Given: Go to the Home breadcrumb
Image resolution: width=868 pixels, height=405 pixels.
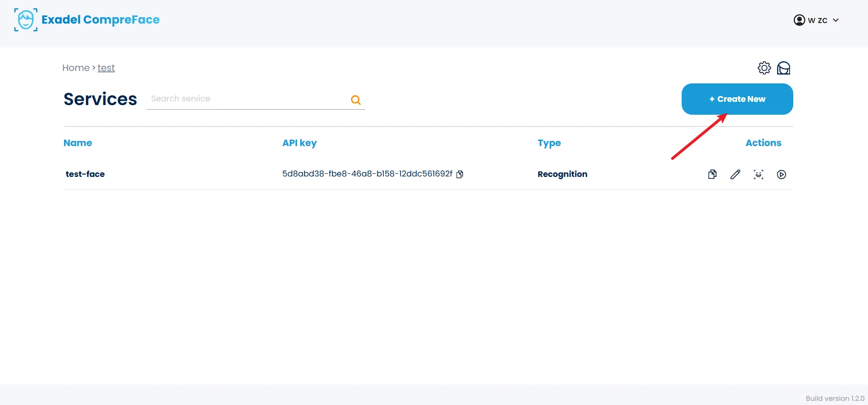Looking at the screenshot, I should click(76, 68).
